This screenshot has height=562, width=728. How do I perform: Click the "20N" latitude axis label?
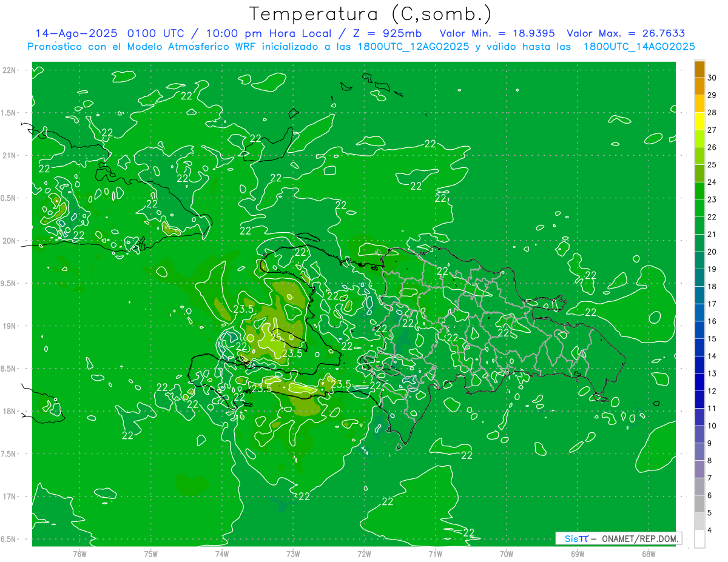10,241
